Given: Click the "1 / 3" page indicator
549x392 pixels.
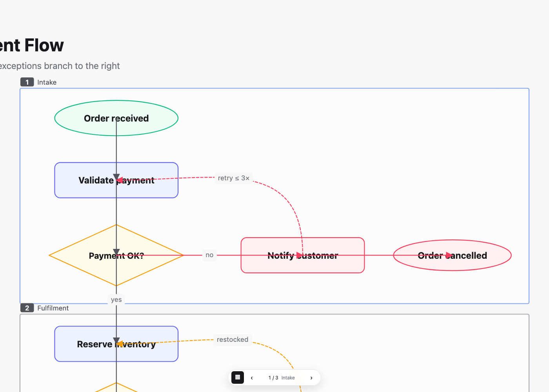Looking at the screenshot, I should pos(273,378).
